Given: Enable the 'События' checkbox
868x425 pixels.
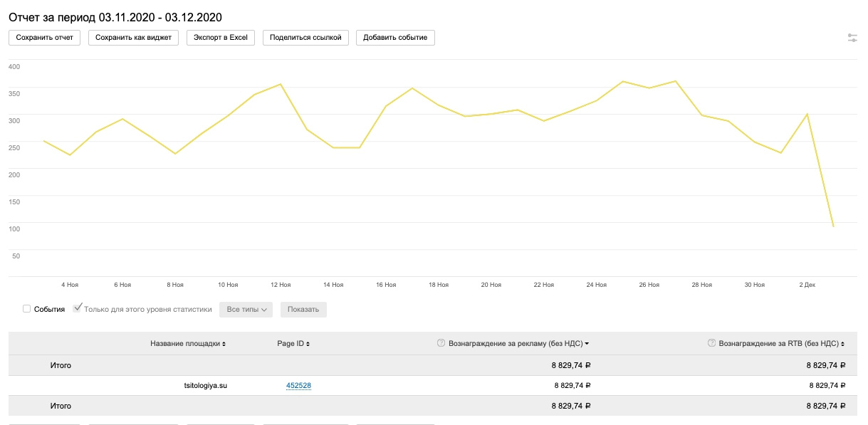Looking at the screenshot, I should 27,309.
